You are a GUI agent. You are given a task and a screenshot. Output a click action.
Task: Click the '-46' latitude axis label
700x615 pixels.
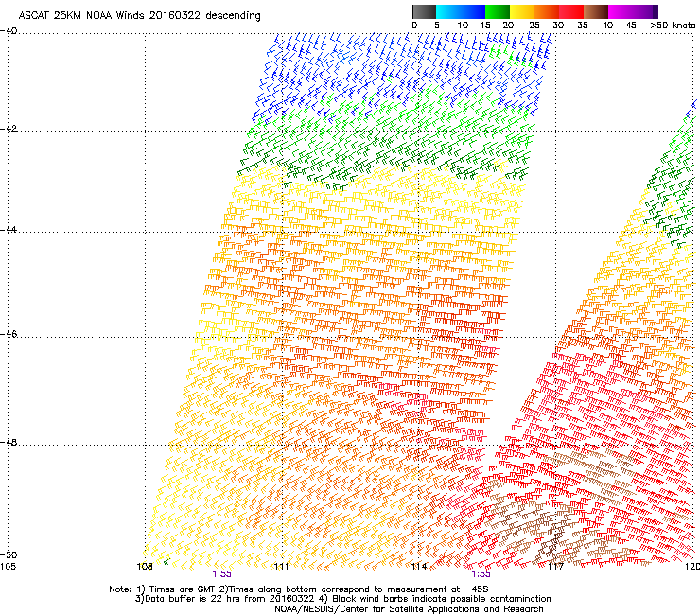[9, 334]
